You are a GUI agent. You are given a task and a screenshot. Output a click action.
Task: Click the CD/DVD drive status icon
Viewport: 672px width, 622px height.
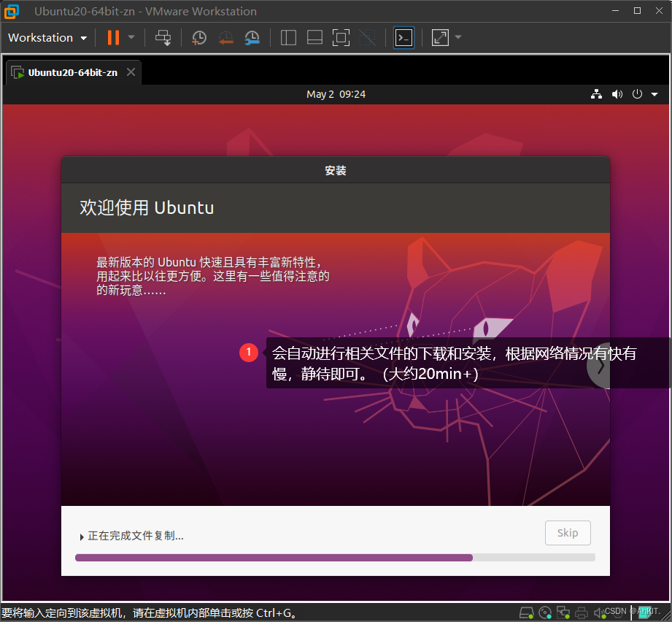[x=545, y=613]
